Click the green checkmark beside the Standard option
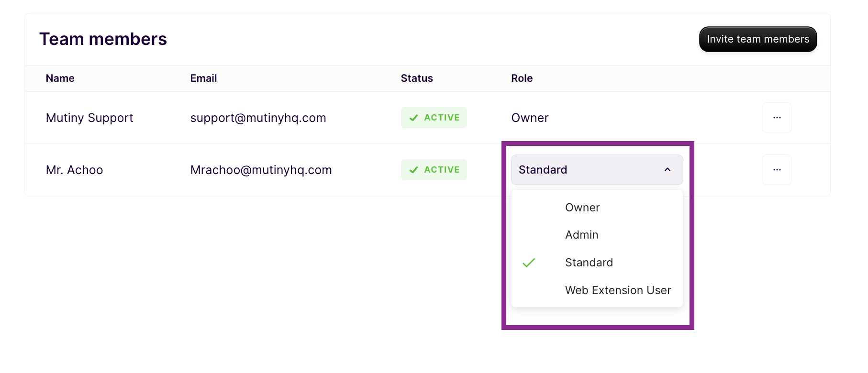This screenshot has width=868, height=373. pos(529,263)
